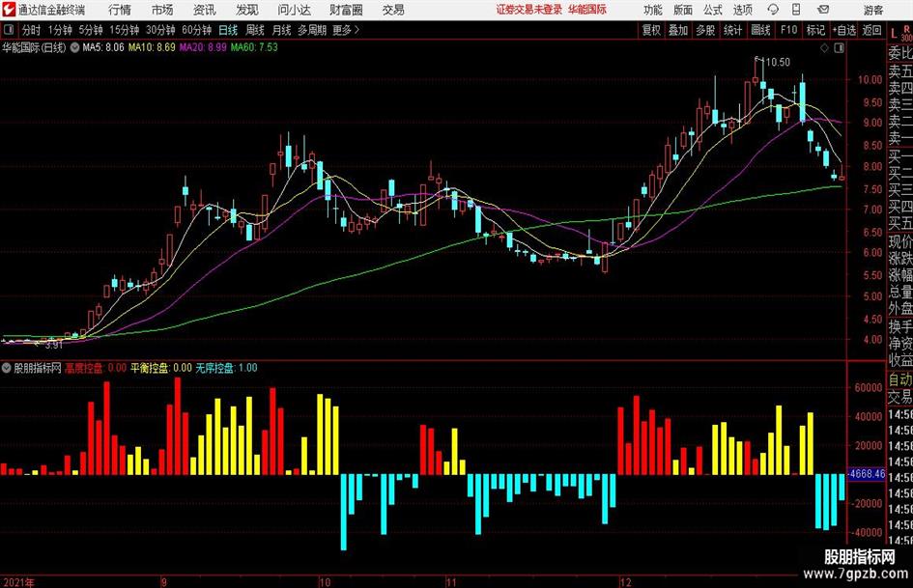Select the 多周期 view
Screen dimensions: 913x588
[312, 30]
